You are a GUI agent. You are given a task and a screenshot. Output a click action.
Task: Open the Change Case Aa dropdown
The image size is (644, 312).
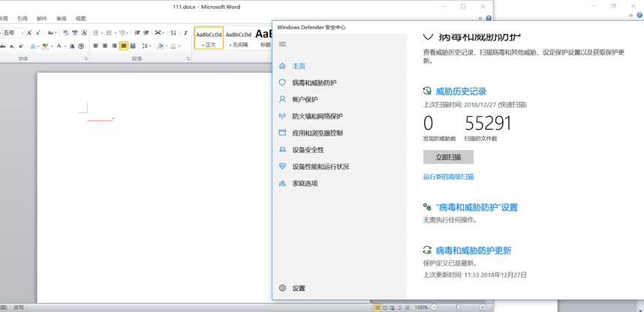click(x=52, y=33)
